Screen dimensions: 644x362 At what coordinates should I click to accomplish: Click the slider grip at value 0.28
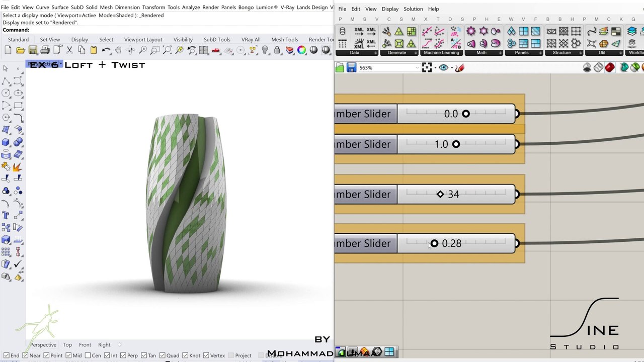point(434,244)
